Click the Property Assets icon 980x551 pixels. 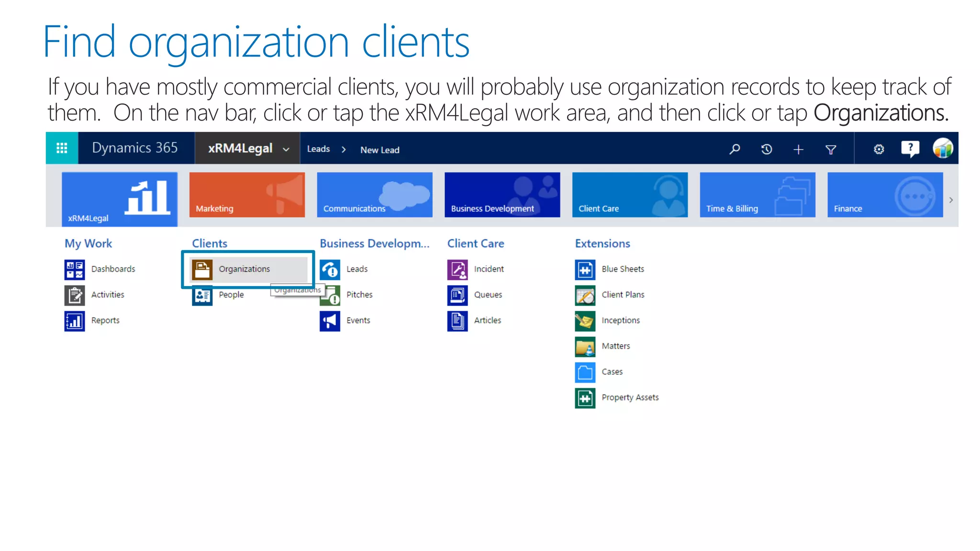click(x=585, y=398)
